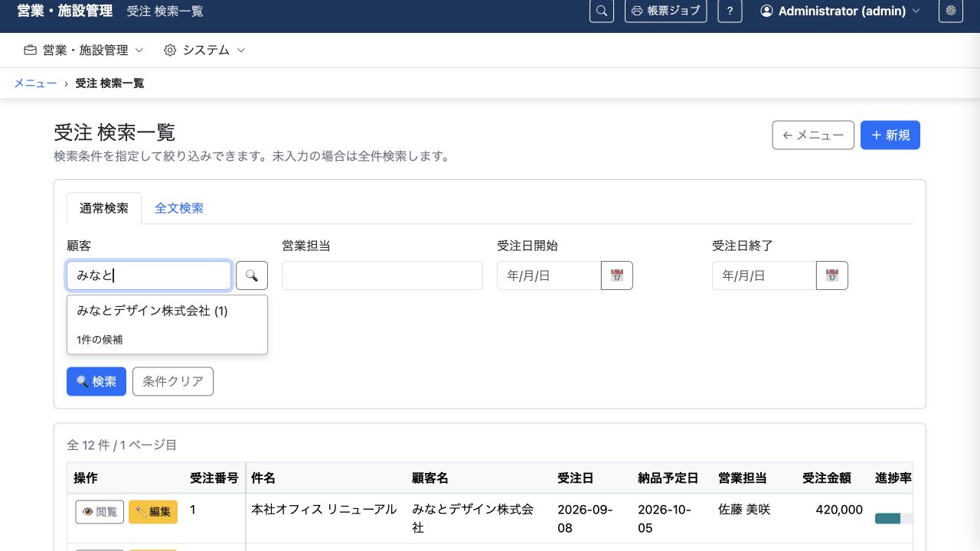980x551 pixels.
Task: Open the global search magnifier icon
Action: click(602, 11)
